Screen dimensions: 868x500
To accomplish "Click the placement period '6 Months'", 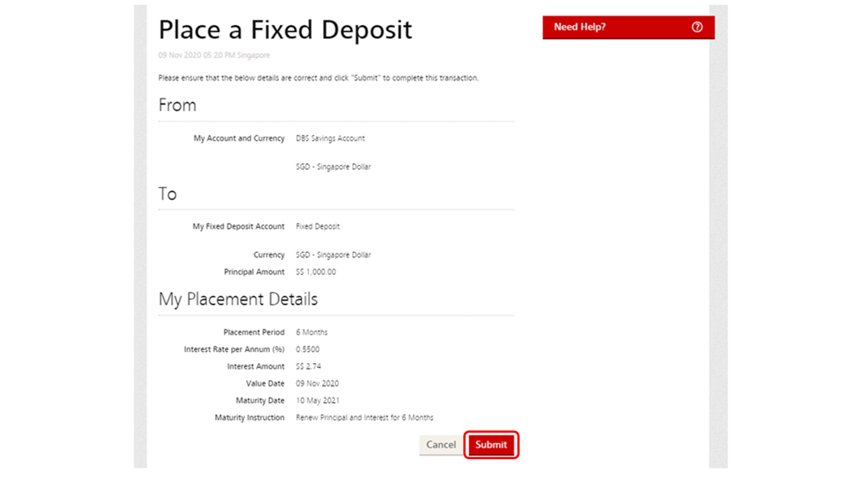I will tap(312, 332).
